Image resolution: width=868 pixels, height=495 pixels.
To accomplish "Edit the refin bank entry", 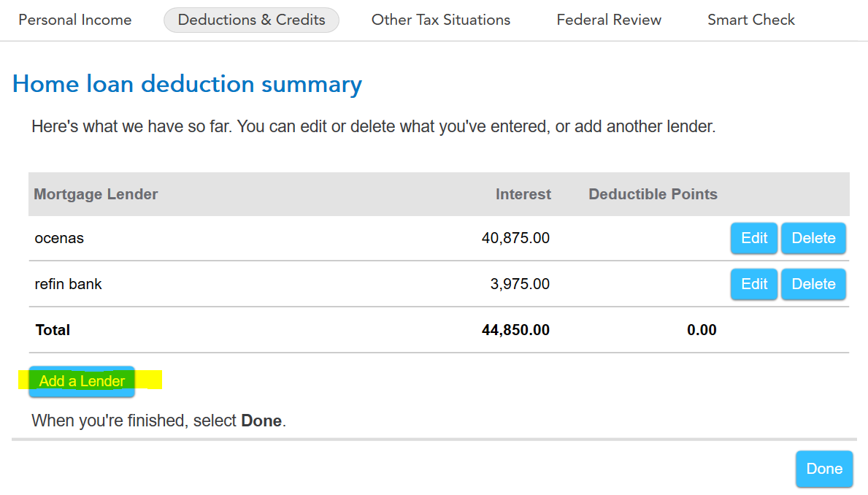I will click(754, 284).
